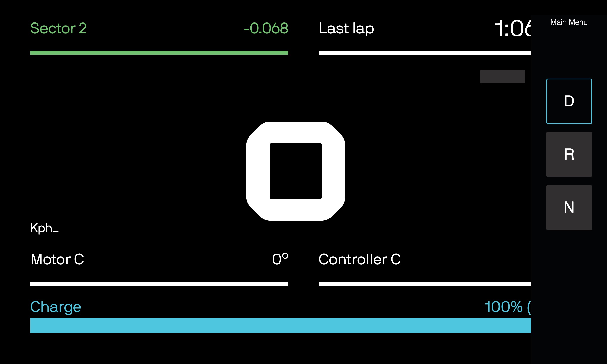Image resolution: width=607 pixels, height=364 pixels.
Task: Toggle Reverse mode R on
Action: pyautogui.click(x=569, y=154)
